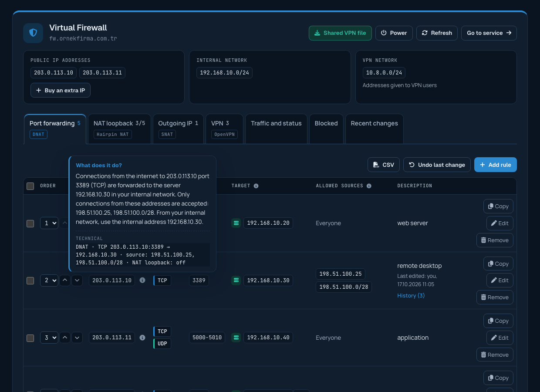Click Go to service
This screenshot has height=392, width=540.
[489, 33]
